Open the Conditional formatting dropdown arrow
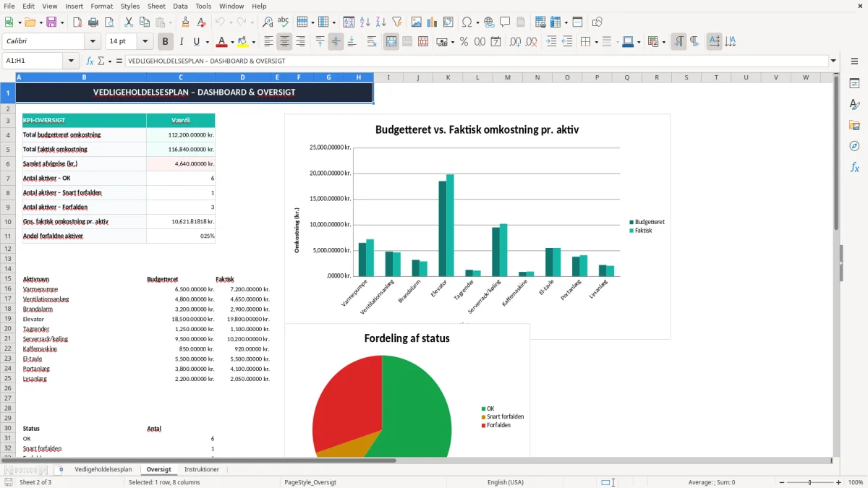Viewport: 868px width, 488px height. 663,42
